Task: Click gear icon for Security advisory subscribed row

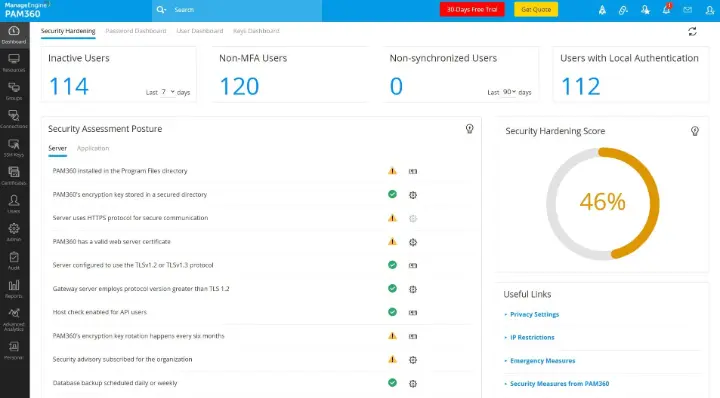Action: 413,360
